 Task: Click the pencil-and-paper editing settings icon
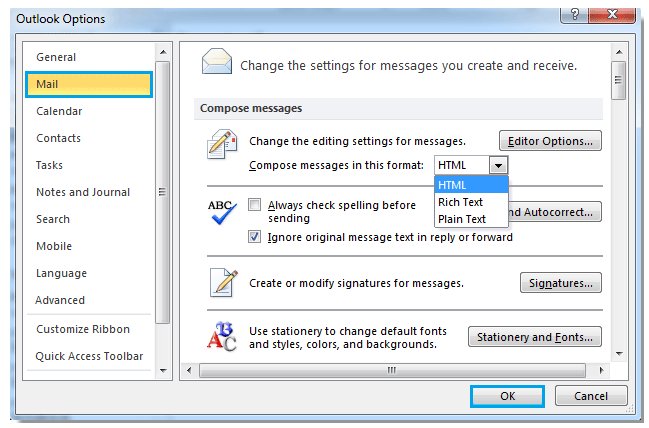pos(222,144)
